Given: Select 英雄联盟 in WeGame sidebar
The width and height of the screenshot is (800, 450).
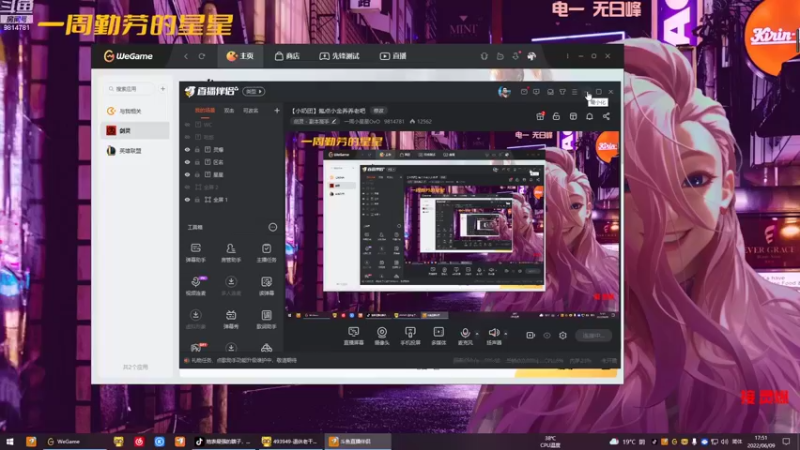Looking at the screenshot, I should click(x=135, y=151).
